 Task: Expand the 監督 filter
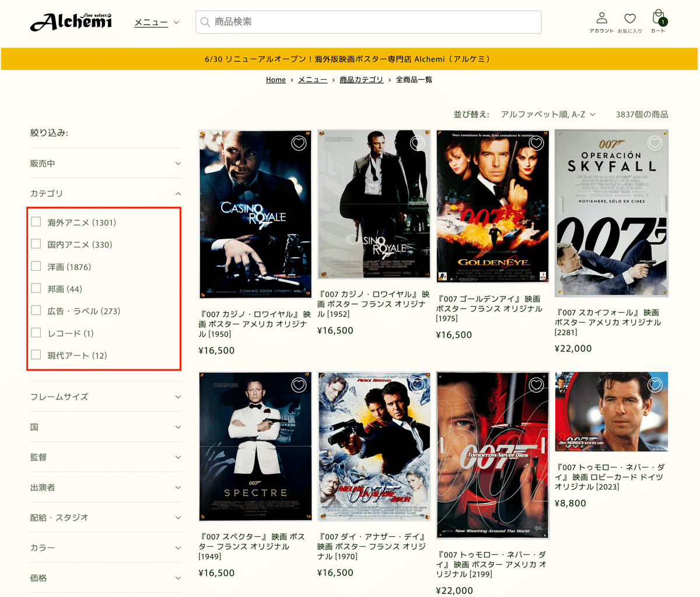[x=106, y=458]
